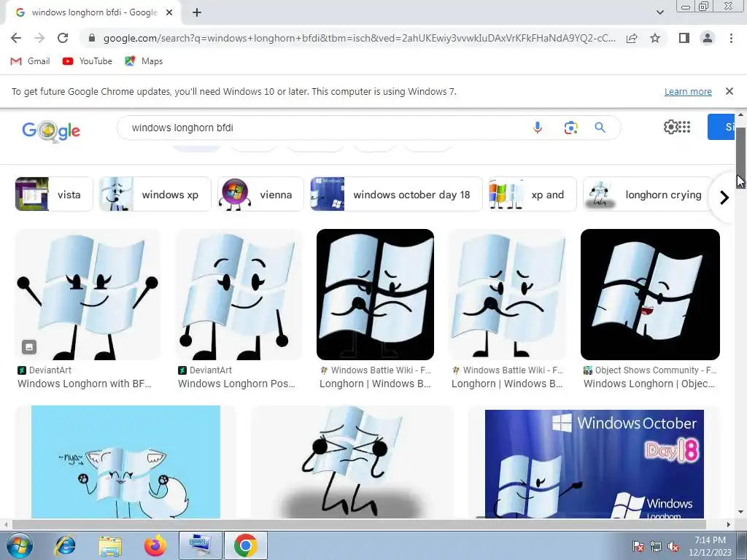The height and width of the screenshot is (560, 747).
Task: Go back to the previous page
Action: pyautogui.click(x=16, y=38)
